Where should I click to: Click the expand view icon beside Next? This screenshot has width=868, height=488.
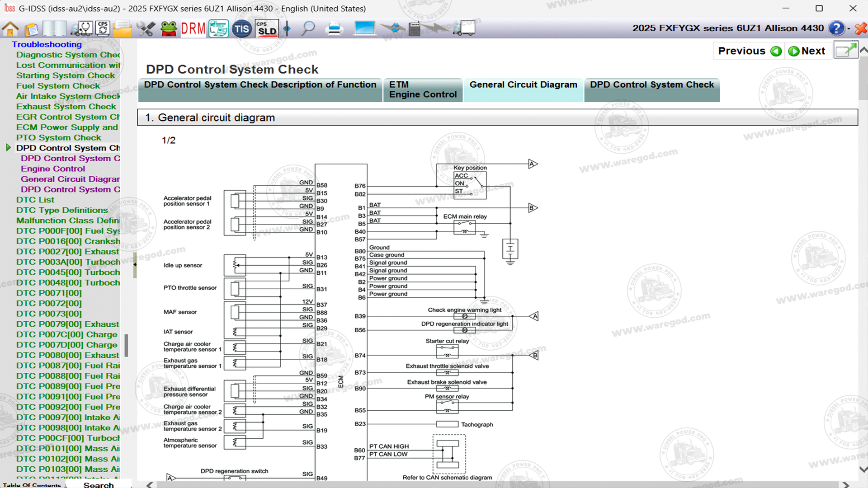coord(845,51)
